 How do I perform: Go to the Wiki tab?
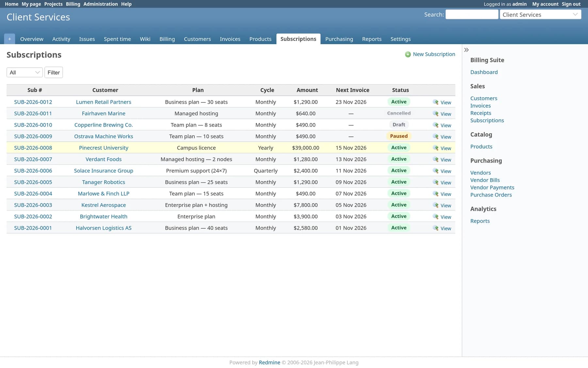point(145,39)
